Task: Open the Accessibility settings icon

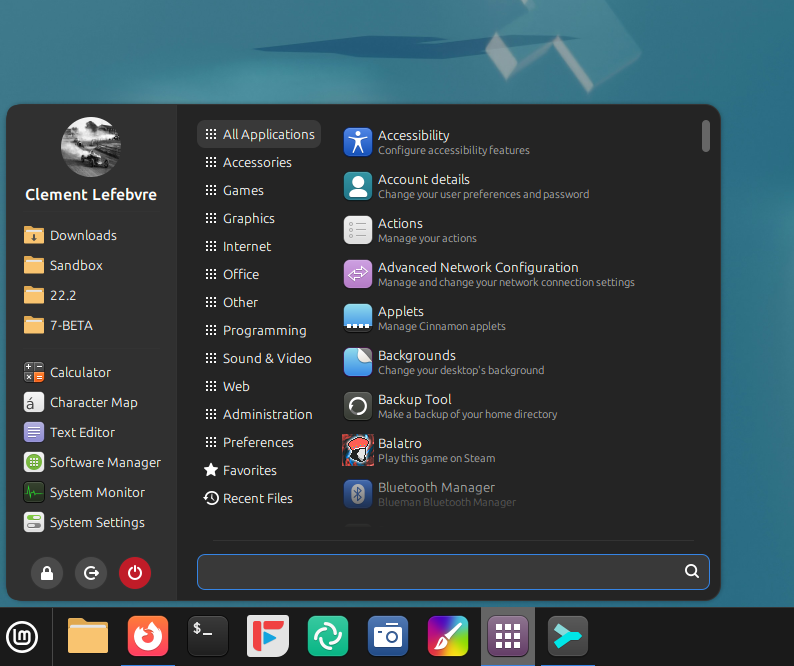Action: [358, 142]
